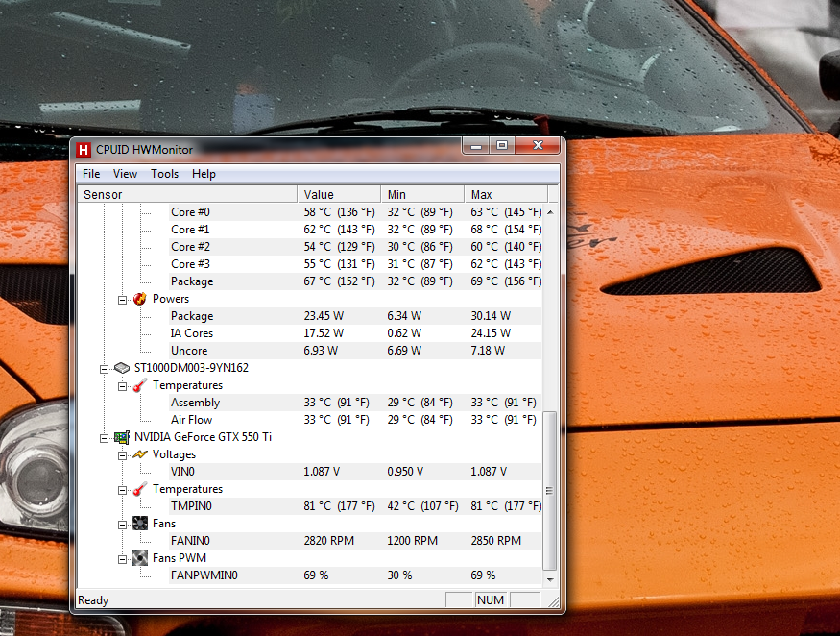Collapse the Fans PWM node
The height and width of the screenshot is (636, 840).
click(x=122, y=559)
